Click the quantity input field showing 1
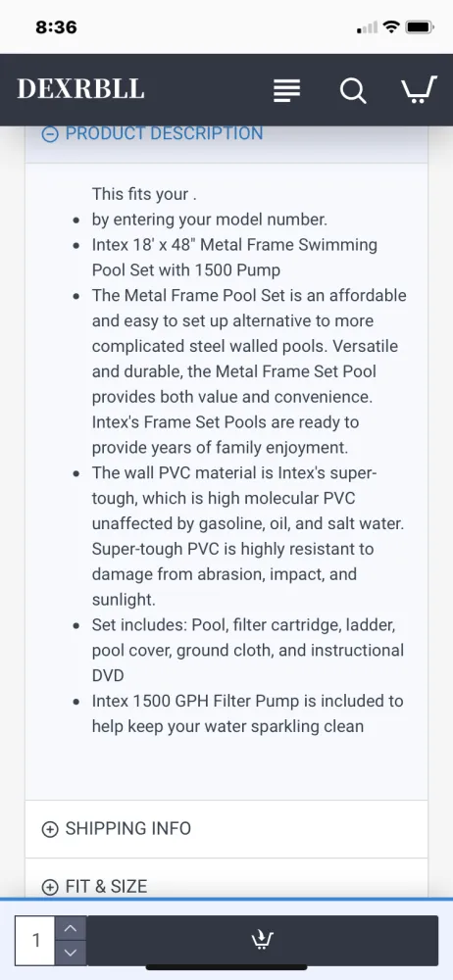The width and height of the screenshot is (453, 980). point(35,940)
